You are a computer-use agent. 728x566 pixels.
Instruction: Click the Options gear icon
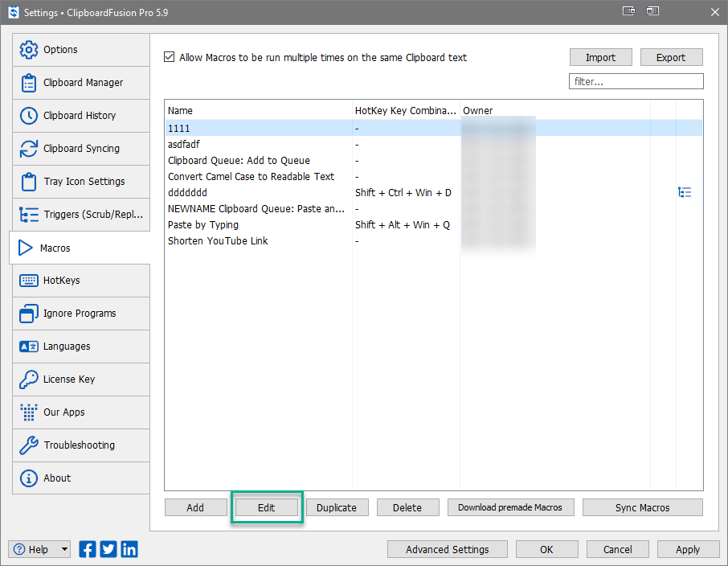(29, 49)
